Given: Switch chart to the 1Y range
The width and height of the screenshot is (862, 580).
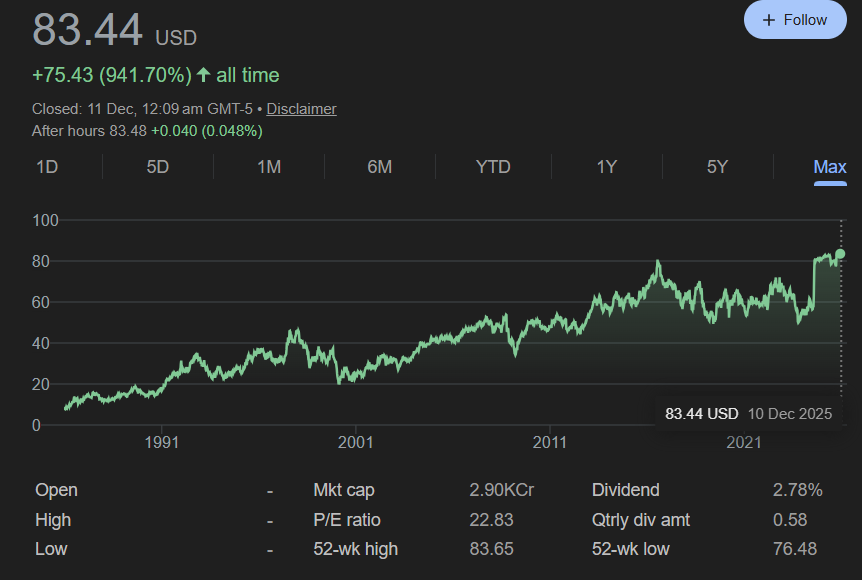Looking at the screenshot, I should tap(607, 167).
